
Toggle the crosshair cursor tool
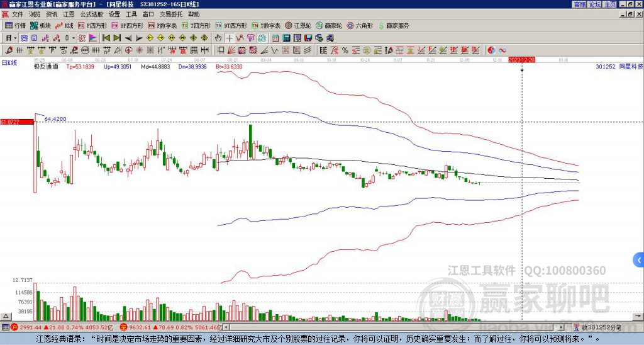coord(229,38)
